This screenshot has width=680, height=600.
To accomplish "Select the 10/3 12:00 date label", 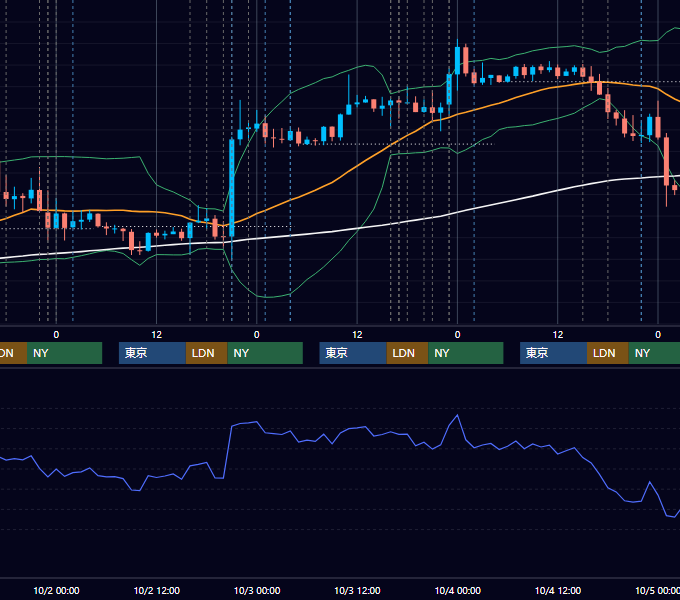I will pos(357,590).
